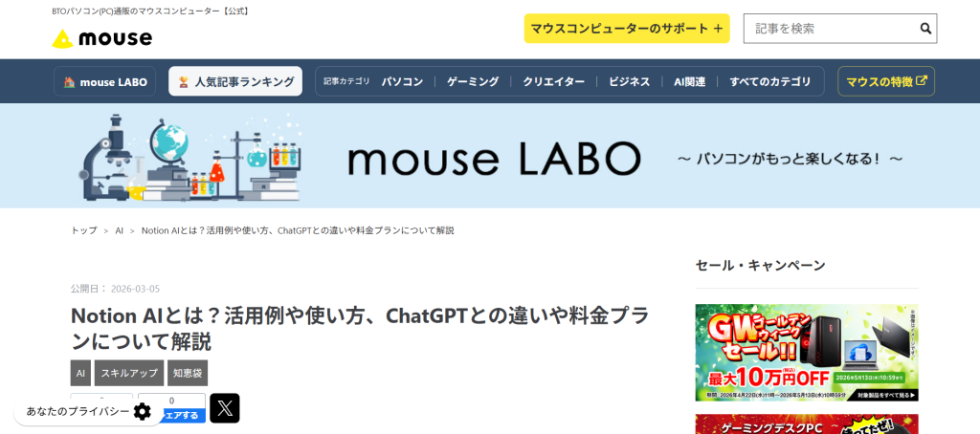Screen dimensions: 980x434
Task: Click the mouse LABO house icon
Action: point(69,82)
